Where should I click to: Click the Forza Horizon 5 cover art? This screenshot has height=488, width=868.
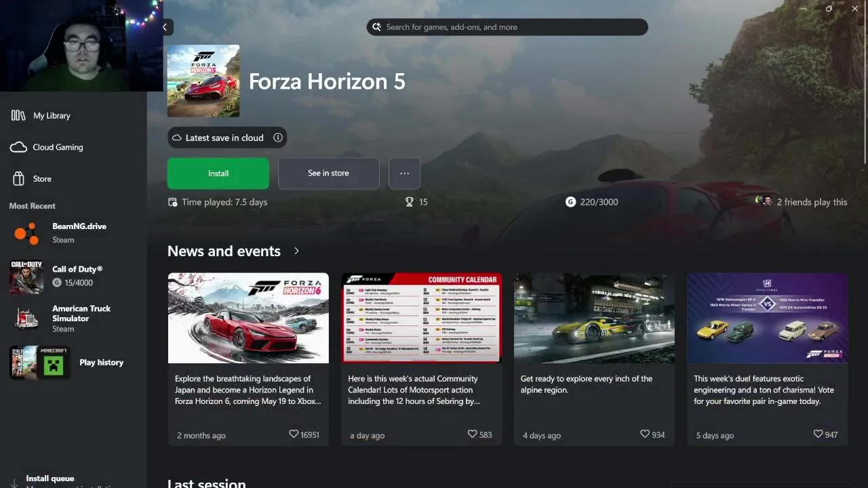point(203,81)
